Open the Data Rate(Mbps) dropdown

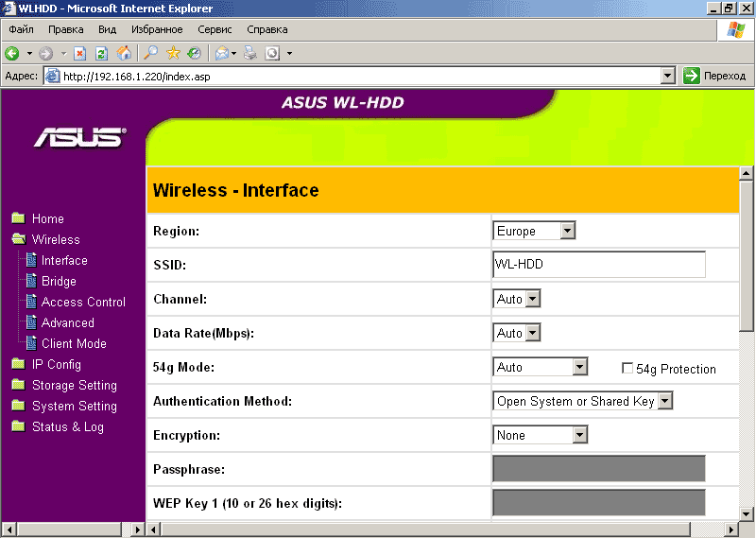pos(516,333)
